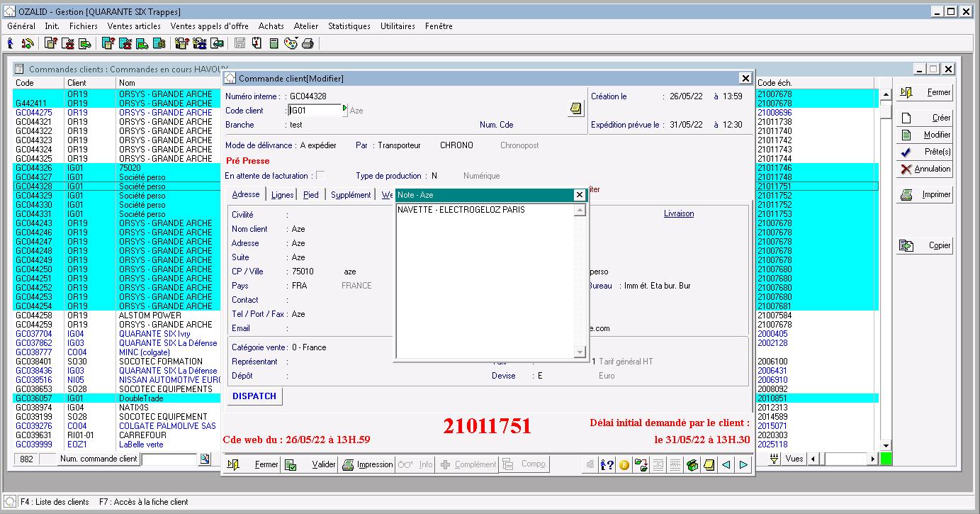Click the green status square at bottom right
This screenshot has width=980, height=514.
[x=886, y=459]
